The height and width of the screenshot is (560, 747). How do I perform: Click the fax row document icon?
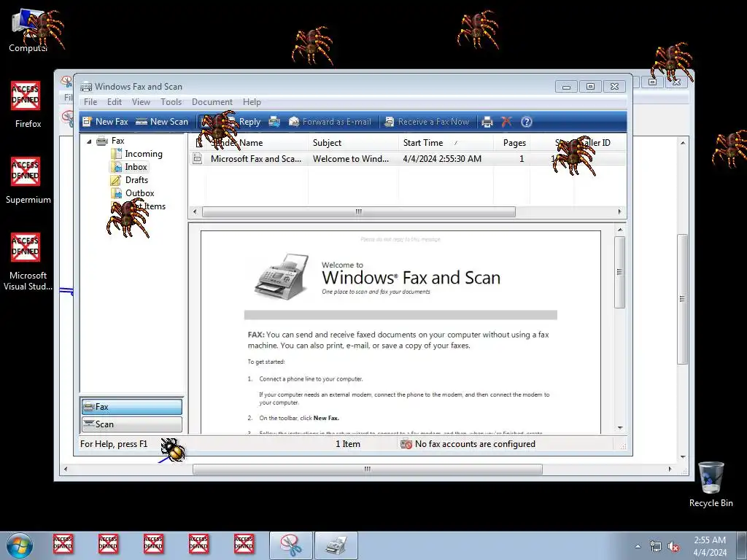click(x=197, y=159)
